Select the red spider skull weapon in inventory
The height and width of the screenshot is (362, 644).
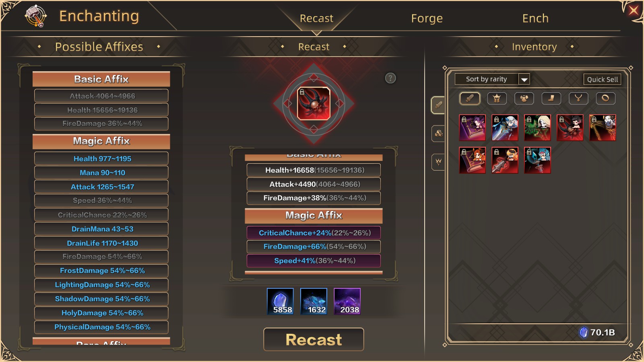[570, 128]
